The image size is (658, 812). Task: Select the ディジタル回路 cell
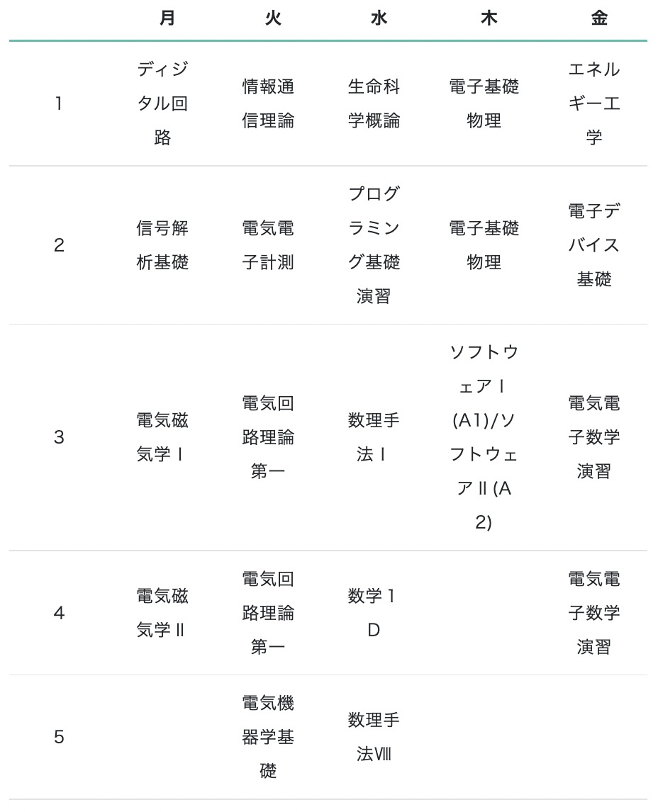pyautogui.click(x=162, y=103)
